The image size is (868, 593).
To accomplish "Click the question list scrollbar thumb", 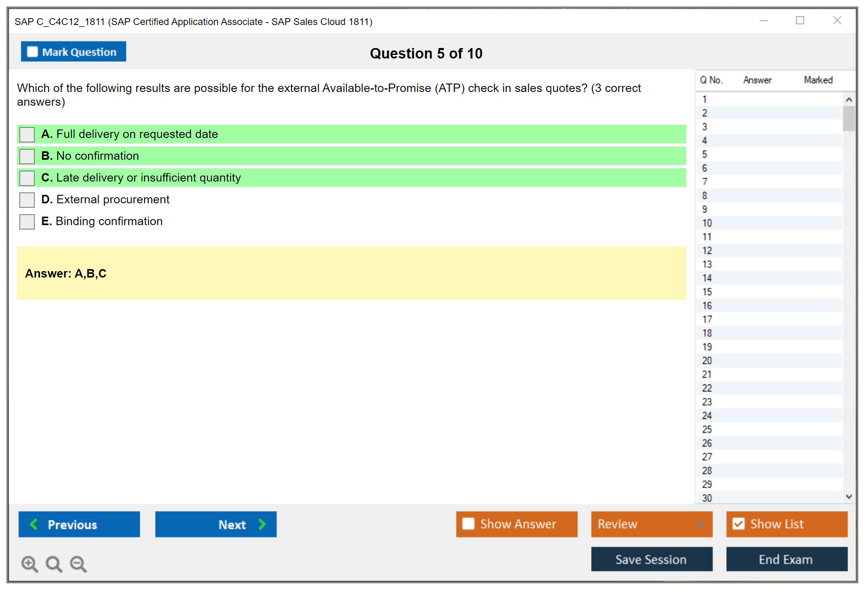I will [x=849, y=118].
